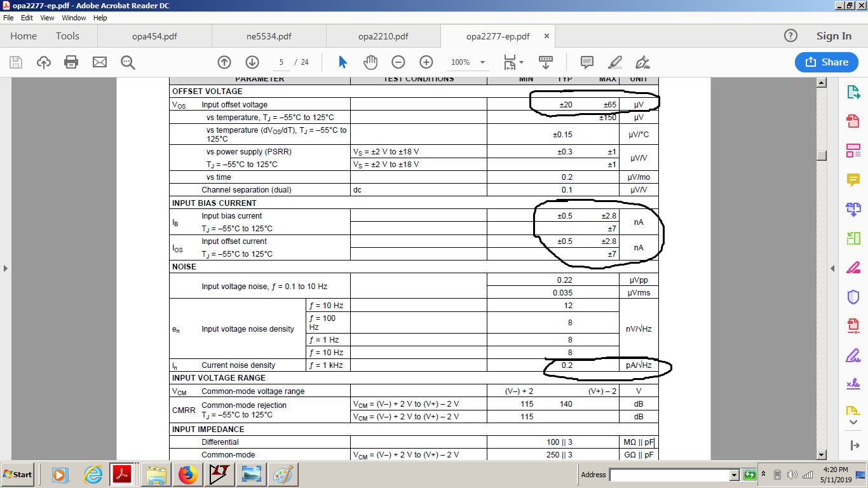The height and width of the screenshot is (488, 868).
Task: Hide right pane with small triangle
Action: (833, 269)
